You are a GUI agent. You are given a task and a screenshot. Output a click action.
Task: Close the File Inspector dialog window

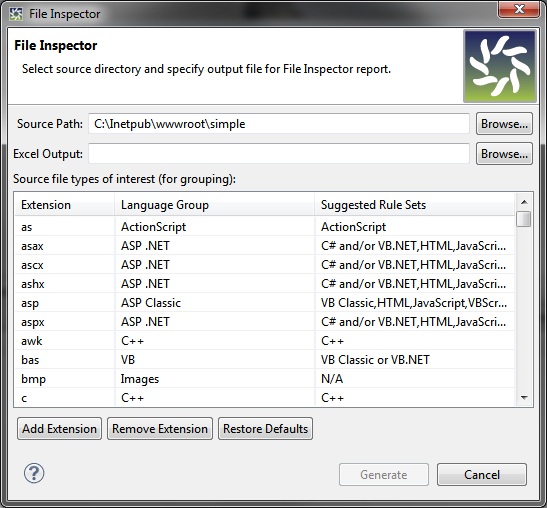pyautogui.click(x=519, y=9)
